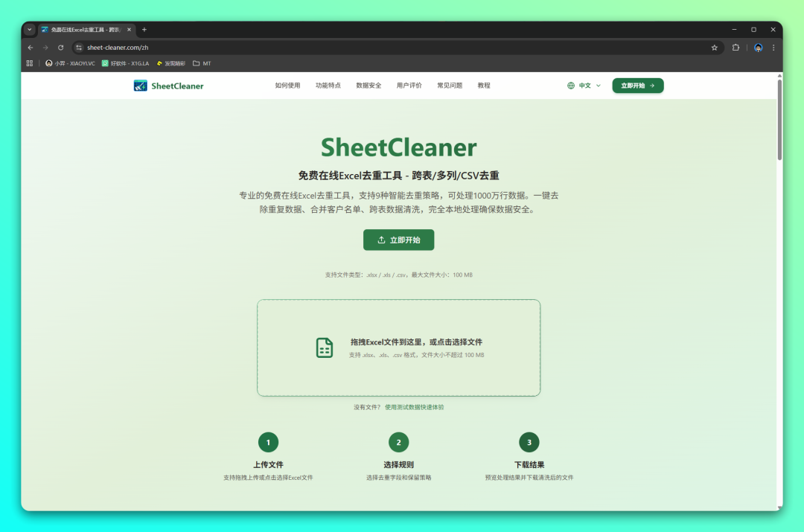Click the step 1 circle icon
This screenshot has height=532, width=804.
268,442
